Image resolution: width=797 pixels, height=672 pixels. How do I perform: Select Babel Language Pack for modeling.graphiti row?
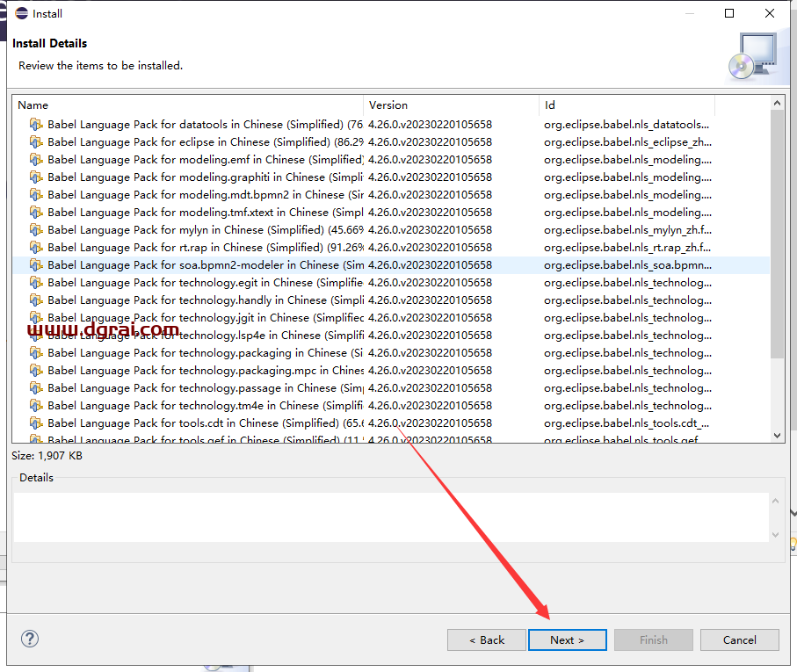391,177
